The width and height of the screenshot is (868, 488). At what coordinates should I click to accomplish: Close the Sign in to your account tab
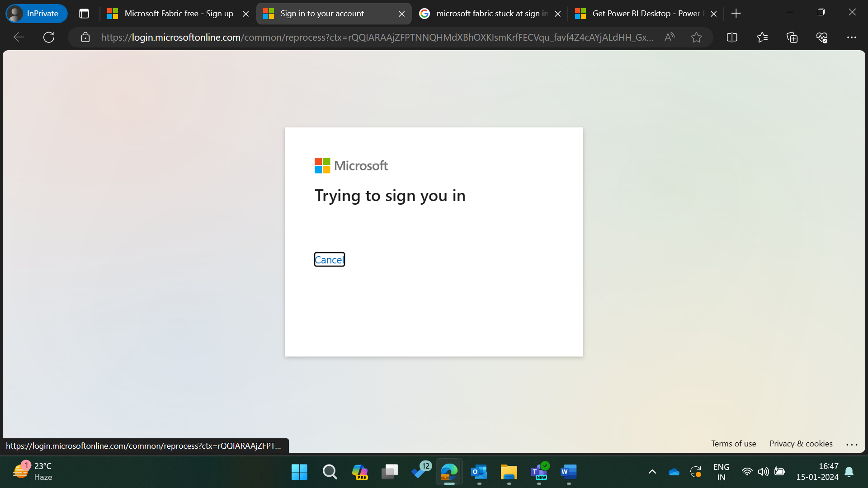point(401,14)
